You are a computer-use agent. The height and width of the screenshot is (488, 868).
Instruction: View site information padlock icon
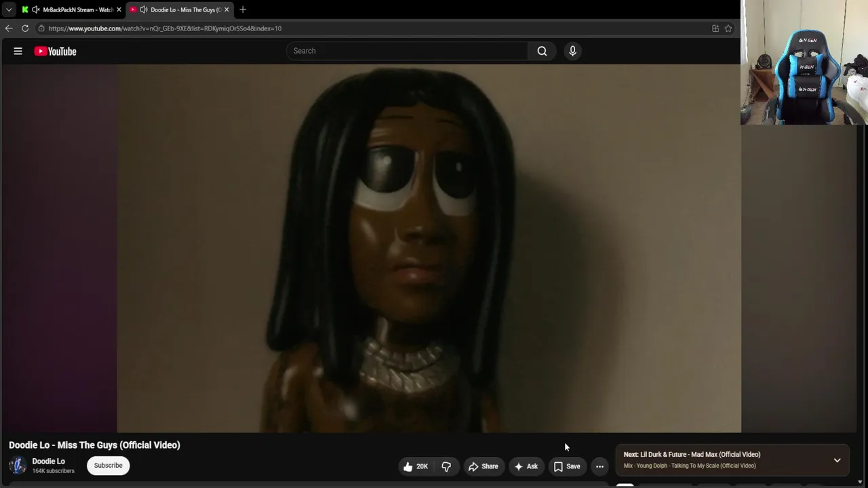[41, 28]
